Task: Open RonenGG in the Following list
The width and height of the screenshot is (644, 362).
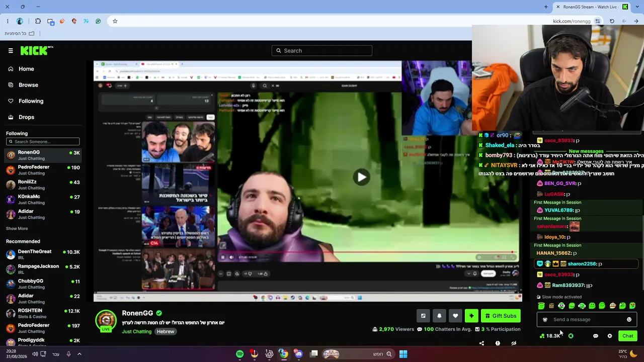Action: 43,155
